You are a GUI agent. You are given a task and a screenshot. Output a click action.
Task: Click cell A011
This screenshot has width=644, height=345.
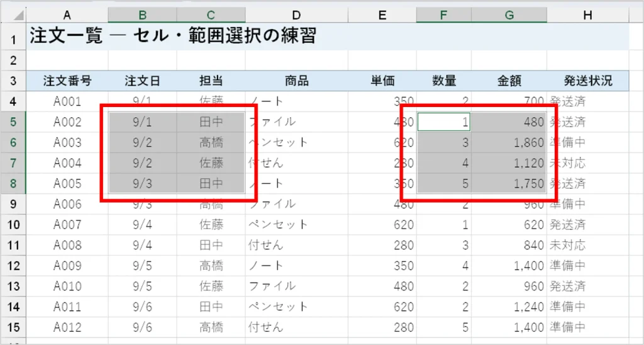click(67, 307)
